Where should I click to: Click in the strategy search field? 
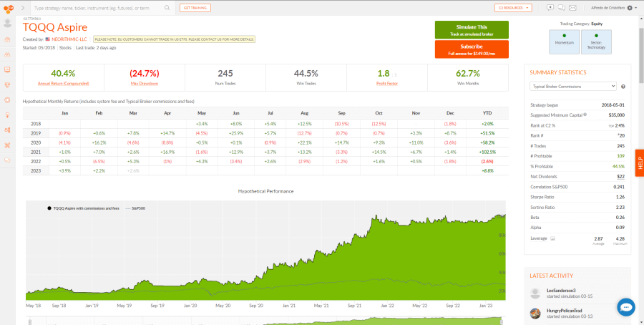[x=98, y=8]
